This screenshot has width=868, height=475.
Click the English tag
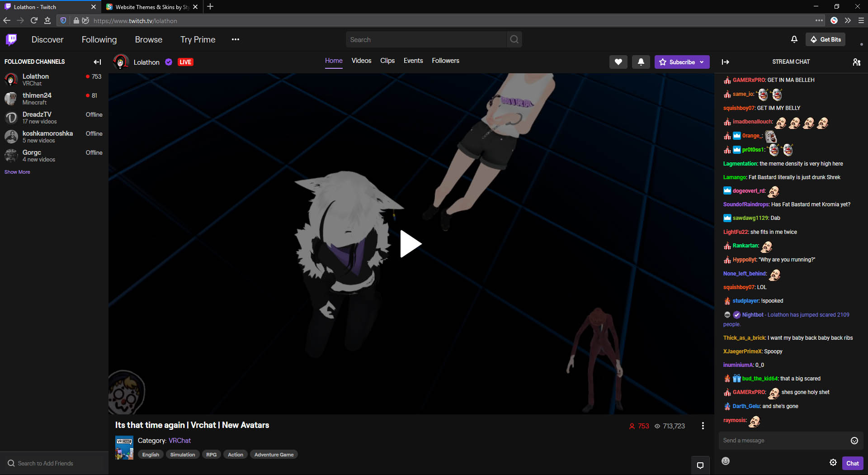[x=151, y=455]
